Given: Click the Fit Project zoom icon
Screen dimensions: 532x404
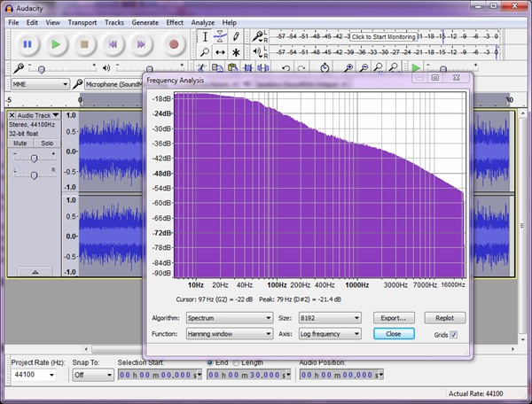Looking at the screenshot, I should [394, 68].
